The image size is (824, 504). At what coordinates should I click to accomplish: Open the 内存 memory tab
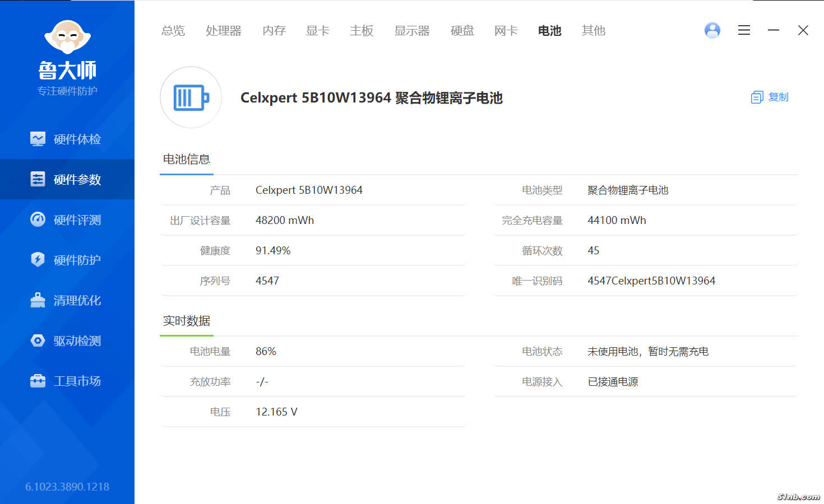click(274, 31)
